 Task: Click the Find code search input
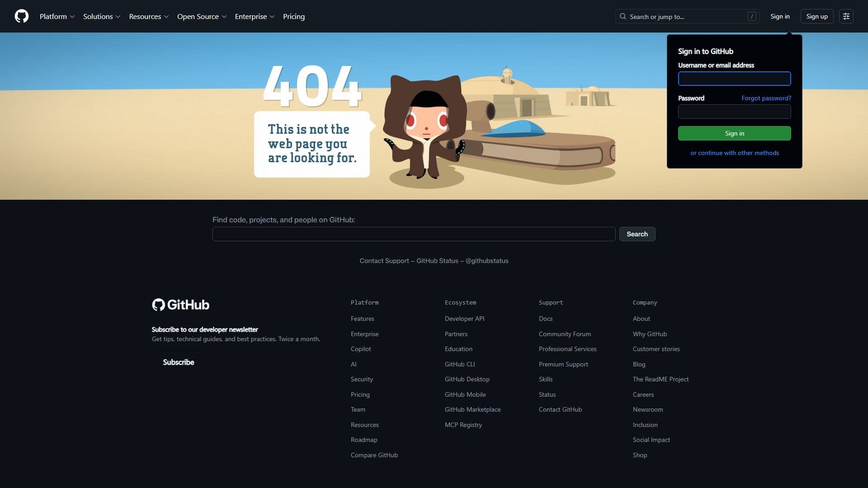click(414, 234)
